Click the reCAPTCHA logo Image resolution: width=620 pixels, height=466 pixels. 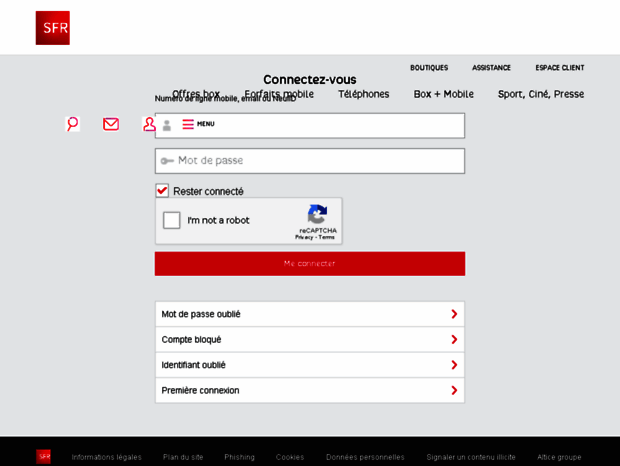[x=317, y=214]
